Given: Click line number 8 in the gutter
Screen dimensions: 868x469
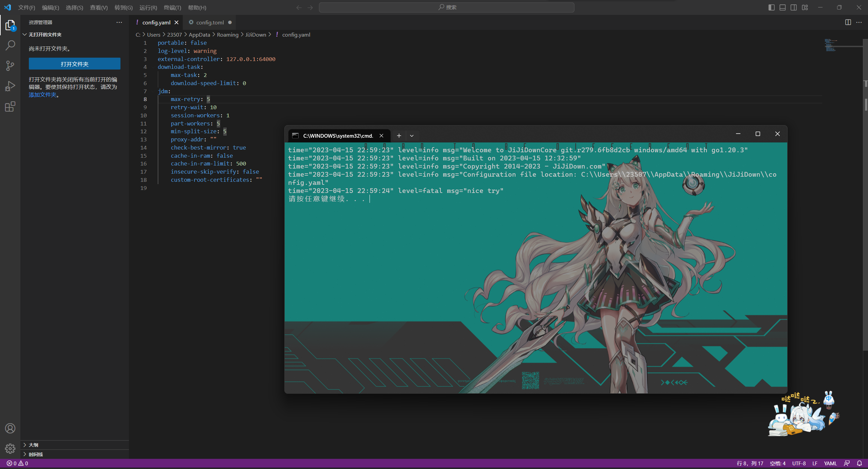Looking at the screenshot, I should coord(145,99).
